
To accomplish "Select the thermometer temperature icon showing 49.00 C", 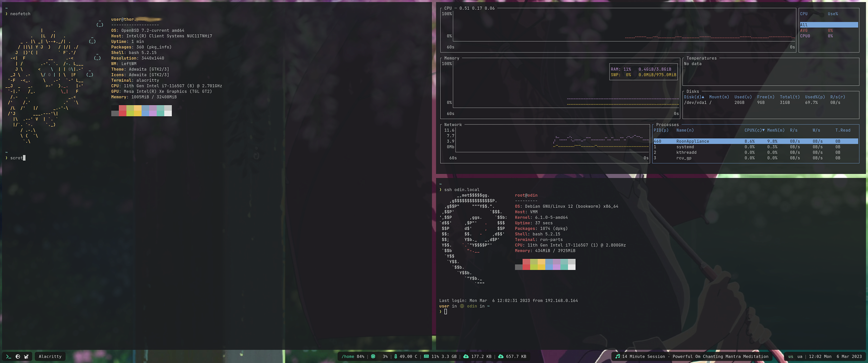I will coord(396,357).
